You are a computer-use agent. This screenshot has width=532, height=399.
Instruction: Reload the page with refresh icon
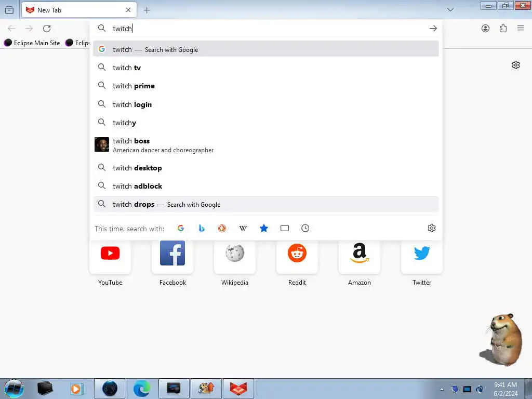pyautogui.click(x=47, y=29)
